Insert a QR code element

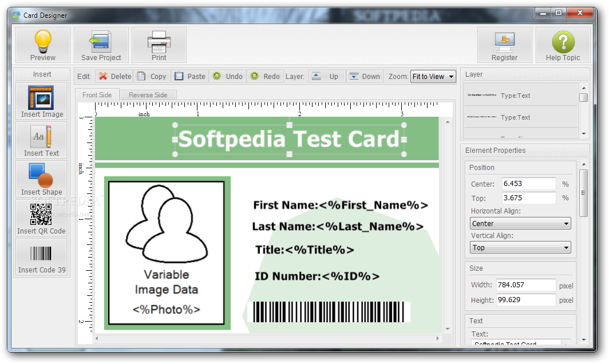pos(42,218)
